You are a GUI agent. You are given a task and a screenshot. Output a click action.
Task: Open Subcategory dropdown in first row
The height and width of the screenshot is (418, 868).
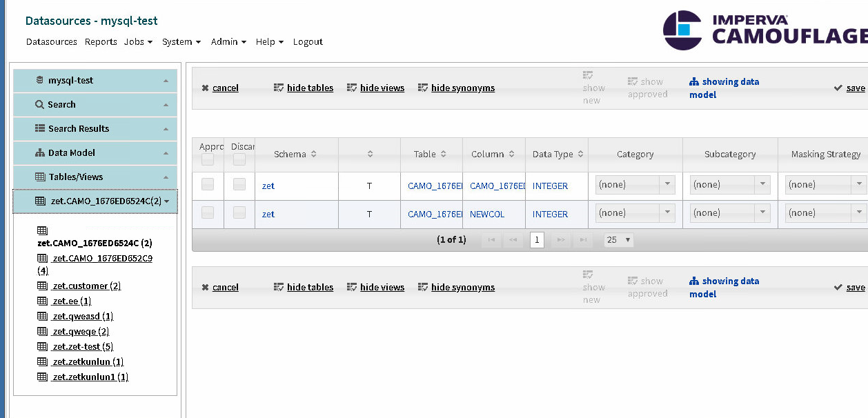click(x=730, y=184)
